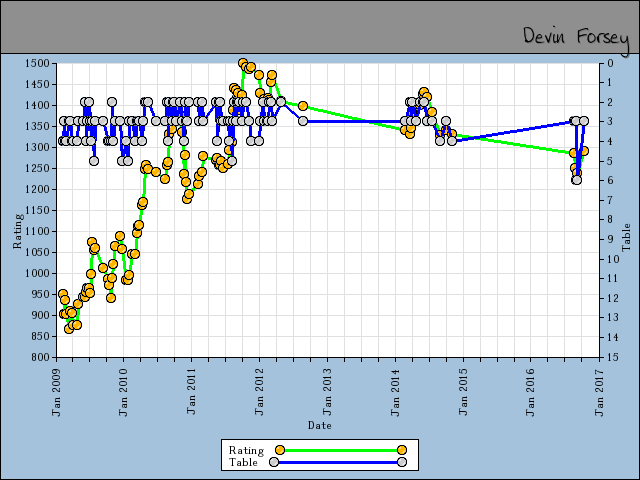Viewport: 640px width, 480px height.
Task: Click the "Jan 2017" date label
Action: 599,392
